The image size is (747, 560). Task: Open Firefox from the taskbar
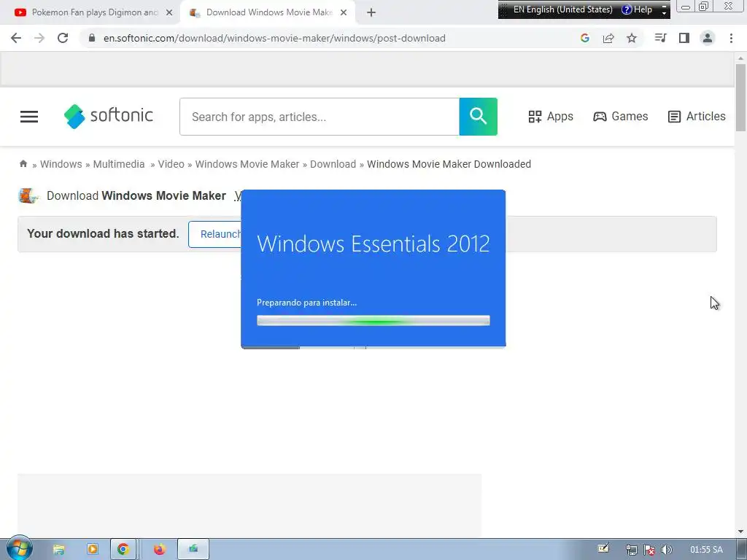(x=160, y=550)
